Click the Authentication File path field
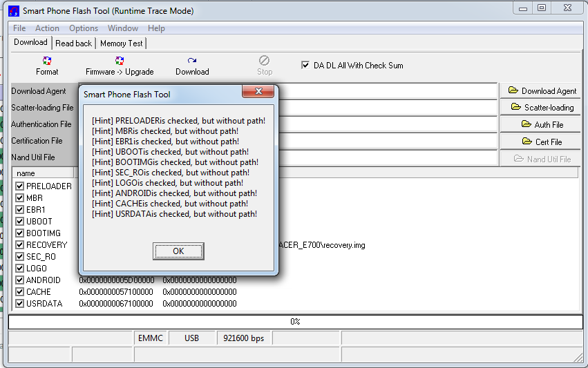The image size is (588, 368). tap(387, 124)
